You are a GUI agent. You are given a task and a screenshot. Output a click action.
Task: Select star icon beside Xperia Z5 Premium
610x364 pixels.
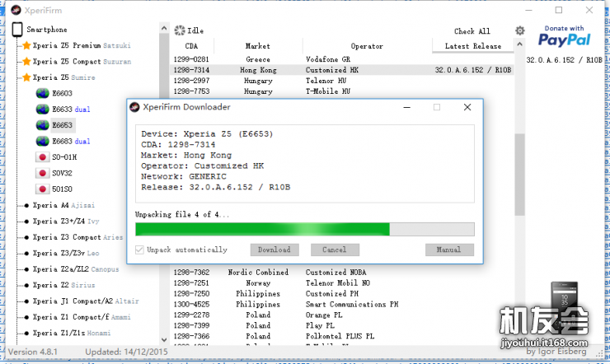pos(26,45)
